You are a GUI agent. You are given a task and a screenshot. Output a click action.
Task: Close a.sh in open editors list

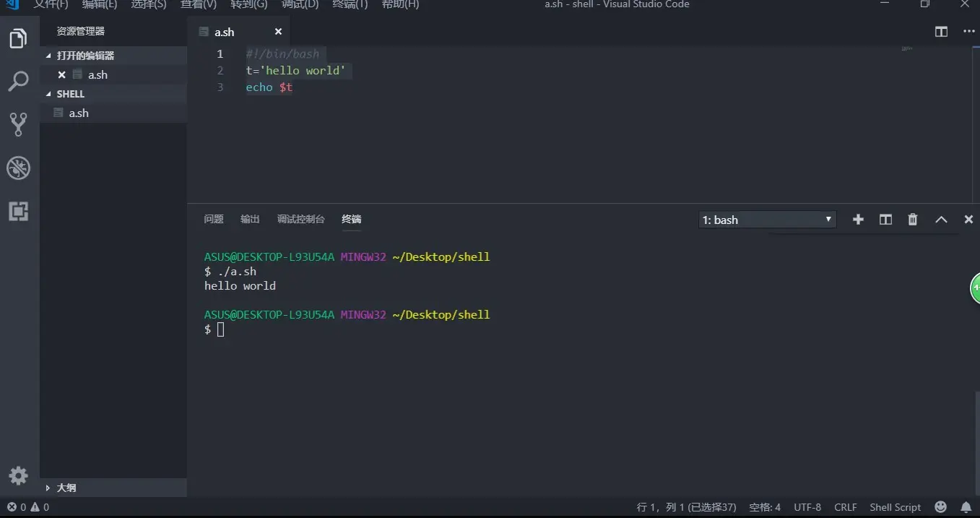click(61, 74)
